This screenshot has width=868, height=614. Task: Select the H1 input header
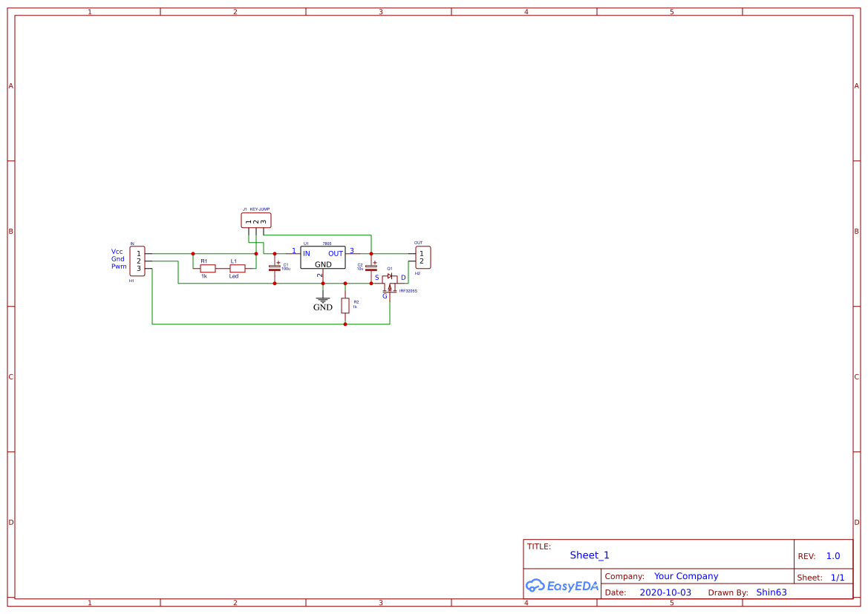pyautogui.click(x=137, y=259)
